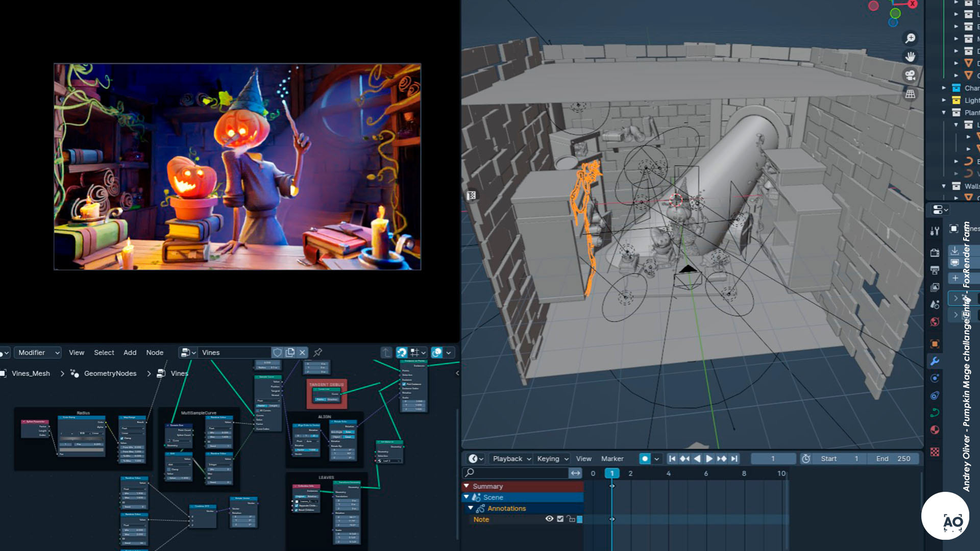Screen dimensions: 980x551
Task: Open View menu in node editor
Action: 77,353
